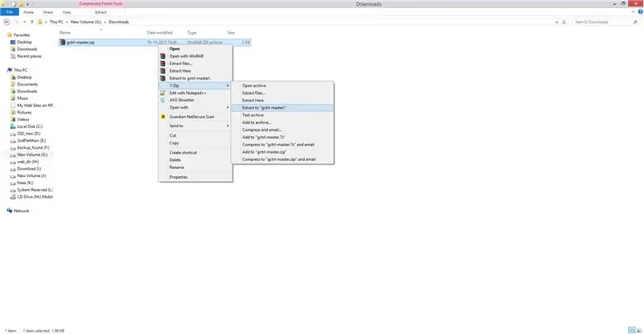Sort by Date modified column header
This screenshot has width=644, height=334.
159,32
